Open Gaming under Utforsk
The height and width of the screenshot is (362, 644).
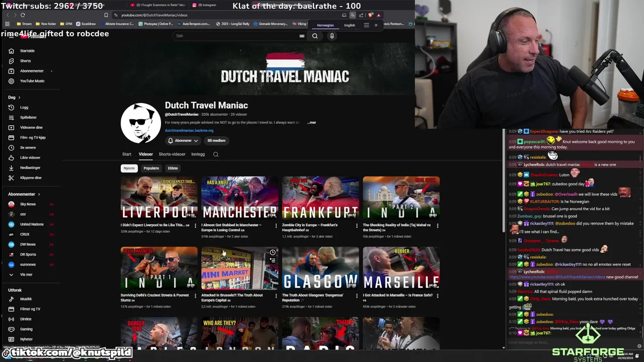coord(26,329)
